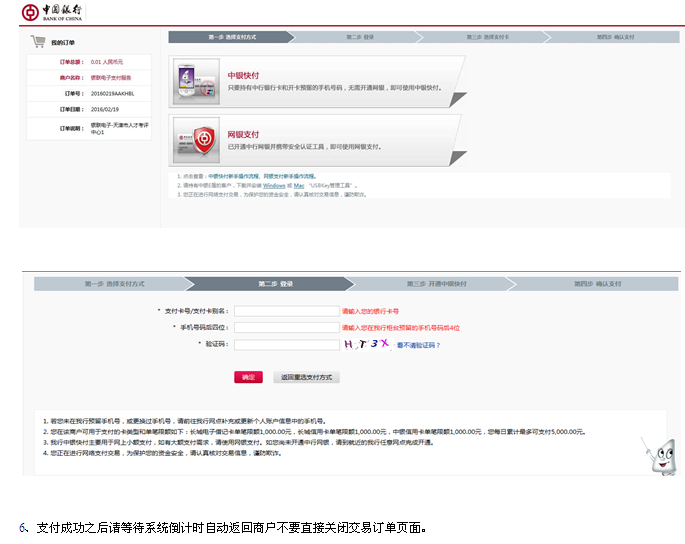Select the 中银快付 payment option title
This screenshot has height=544, width=685.
click(x=243, y=76)
